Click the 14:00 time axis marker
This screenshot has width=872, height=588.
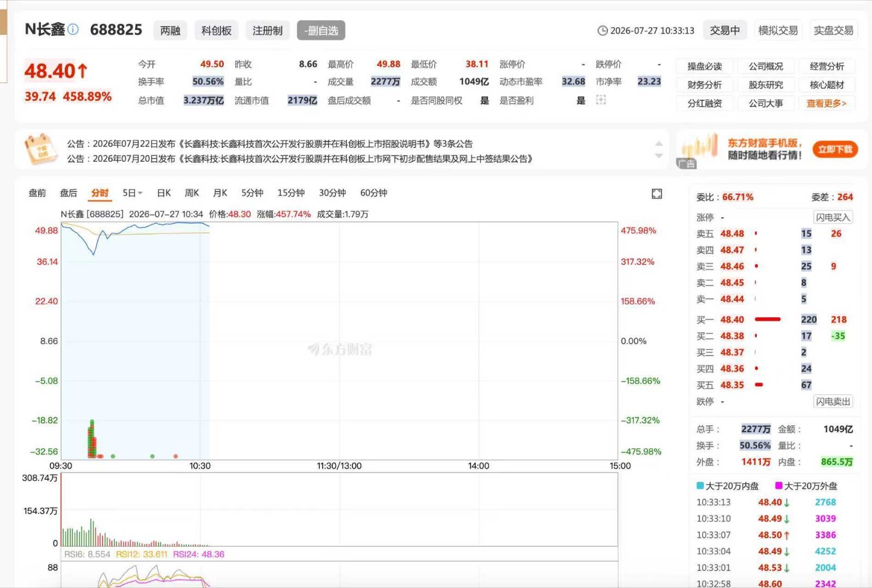click(478, 466)
